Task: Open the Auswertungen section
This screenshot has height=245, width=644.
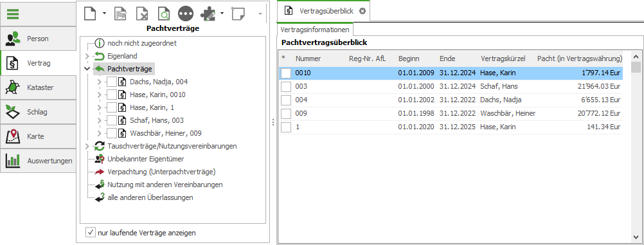Action: point(38,161)
